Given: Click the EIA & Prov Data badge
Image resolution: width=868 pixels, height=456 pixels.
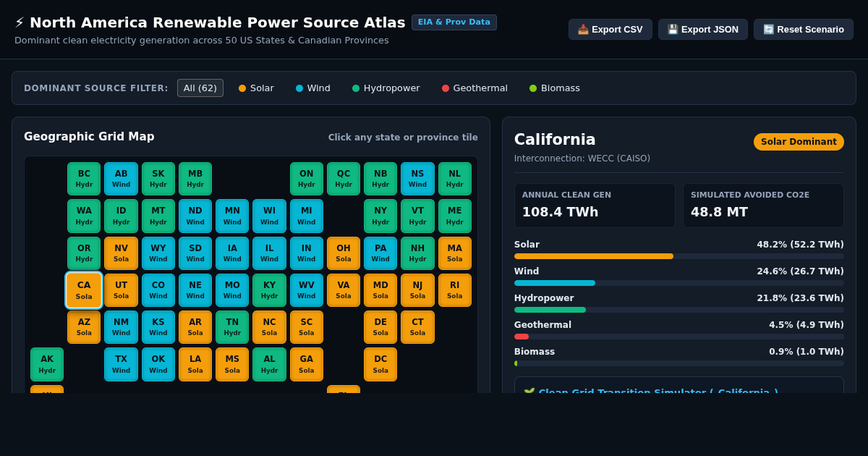Looking at the screenshot, I should (x=454, y=22).
